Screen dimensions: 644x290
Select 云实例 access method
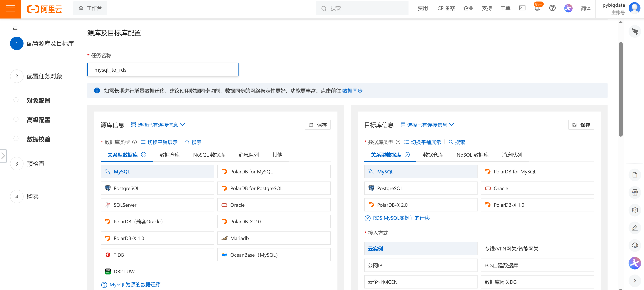point(421,249)
